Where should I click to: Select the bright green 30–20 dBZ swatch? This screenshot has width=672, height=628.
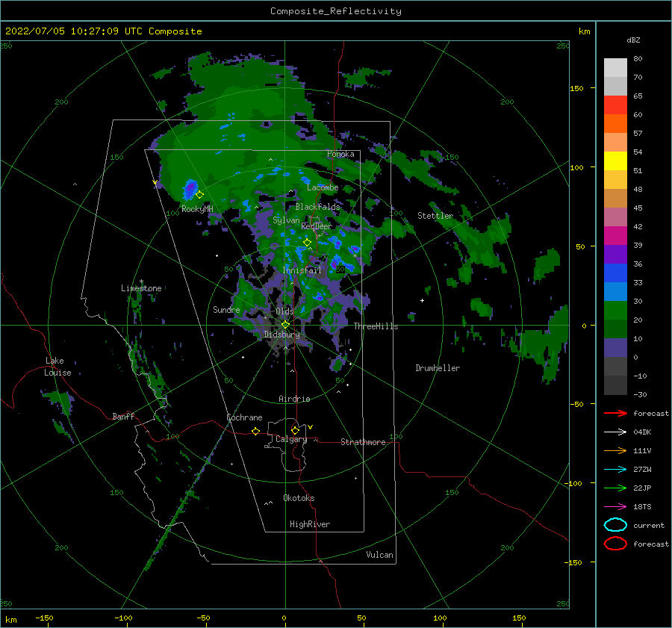[615, 311]
